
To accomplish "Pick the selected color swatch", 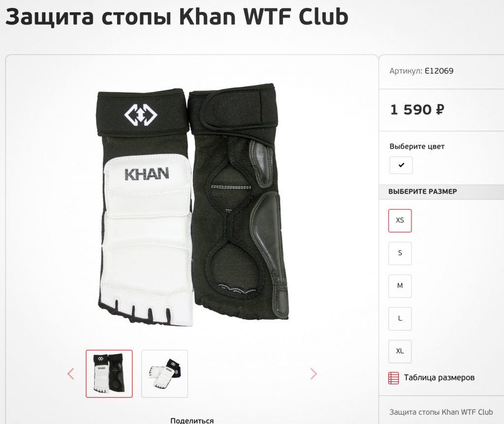I will click(401, 165).
